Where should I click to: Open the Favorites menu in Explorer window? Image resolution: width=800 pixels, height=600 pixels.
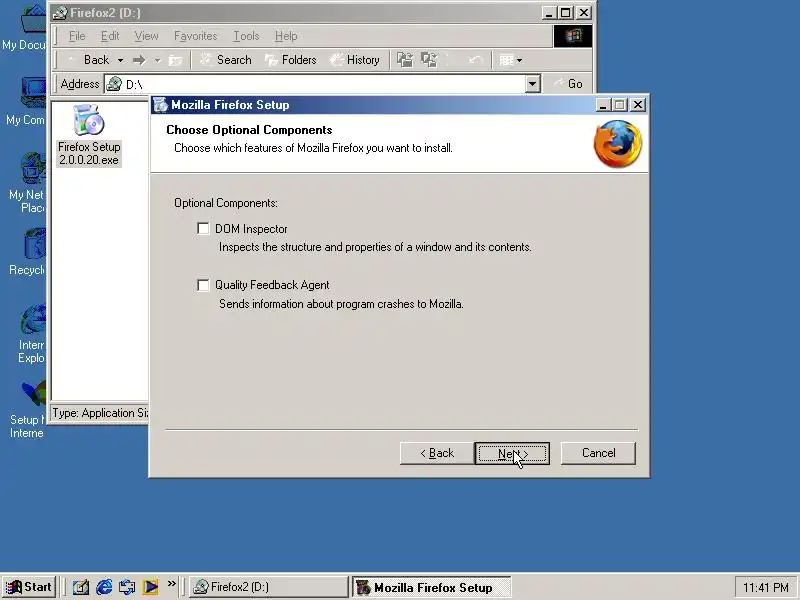pyautogui.click(x=195, y=36)
